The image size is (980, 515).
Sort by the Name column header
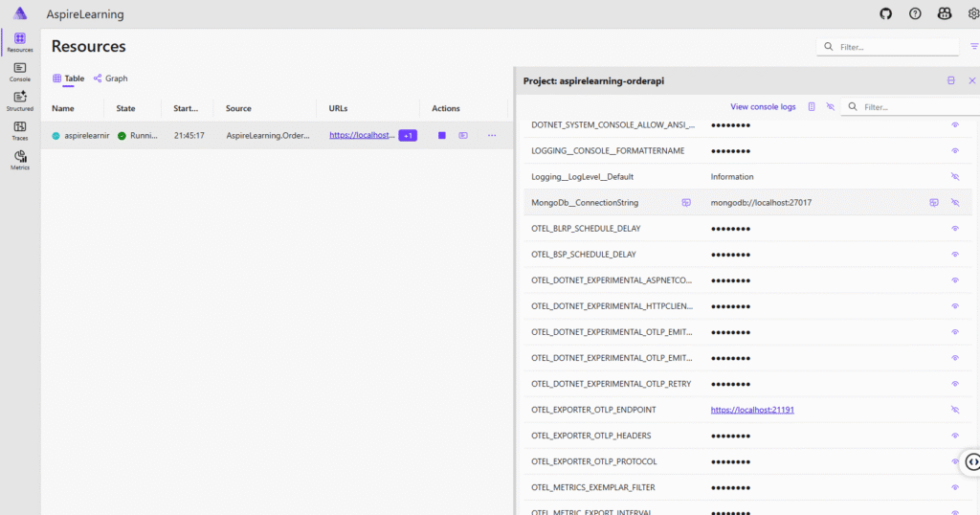coord(63,108)
